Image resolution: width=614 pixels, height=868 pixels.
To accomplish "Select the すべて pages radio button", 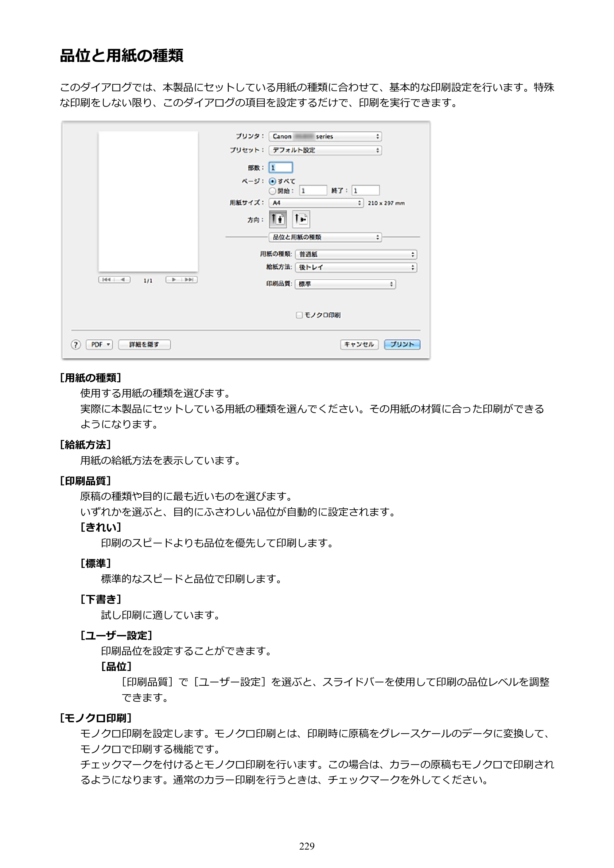I will [272, 181].
